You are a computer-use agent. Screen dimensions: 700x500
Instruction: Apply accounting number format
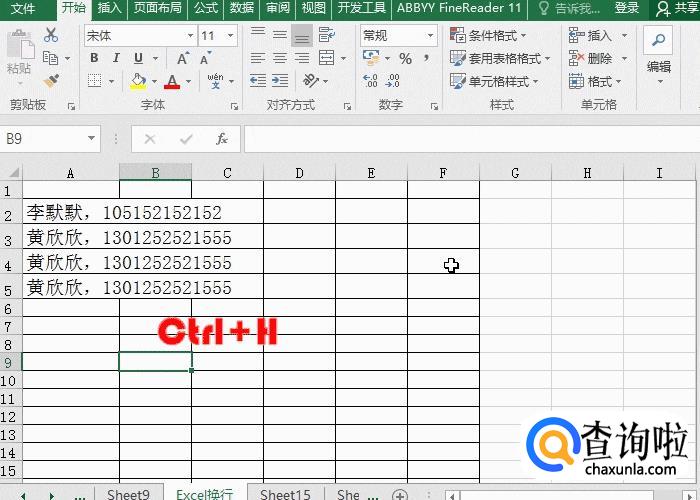371,58
